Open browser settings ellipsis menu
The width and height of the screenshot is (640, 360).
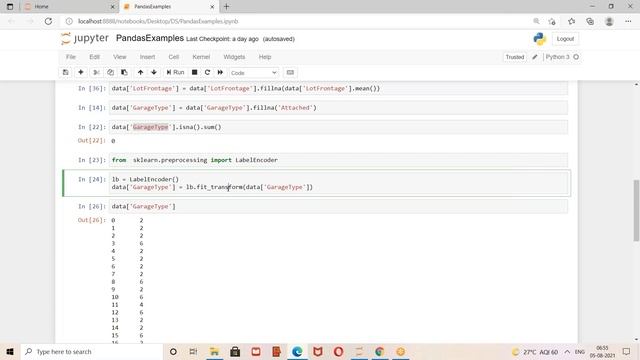point(628,21)
